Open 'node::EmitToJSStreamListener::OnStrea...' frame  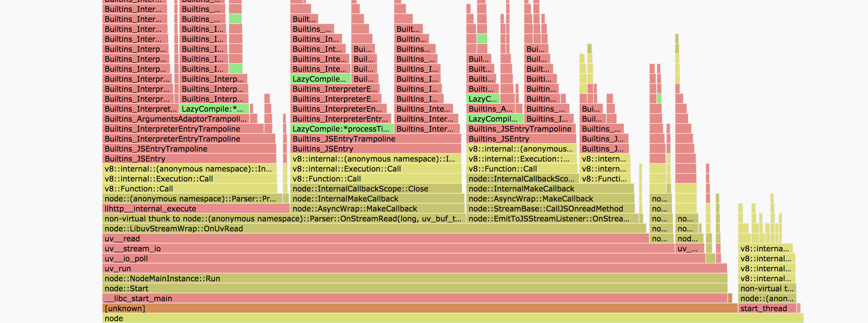(552, 219)
